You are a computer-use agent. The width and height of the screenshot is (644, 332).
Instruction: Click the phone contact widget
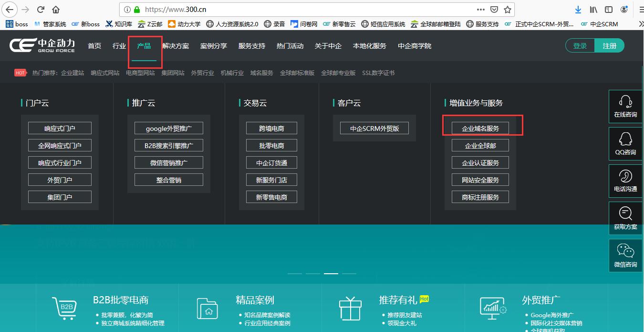pyautogui.click(x=626, y=181)
